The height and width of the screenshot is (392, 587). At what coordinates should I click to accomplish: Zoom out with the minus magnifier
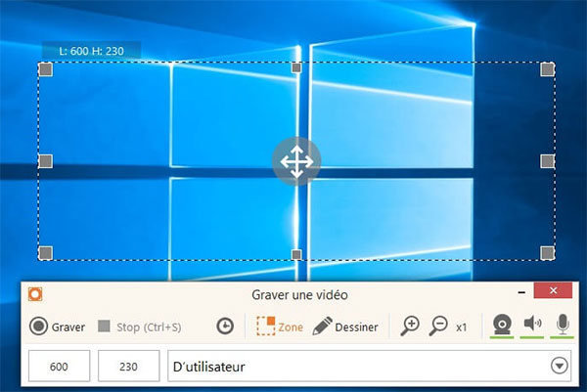click(x=438, y=327)
